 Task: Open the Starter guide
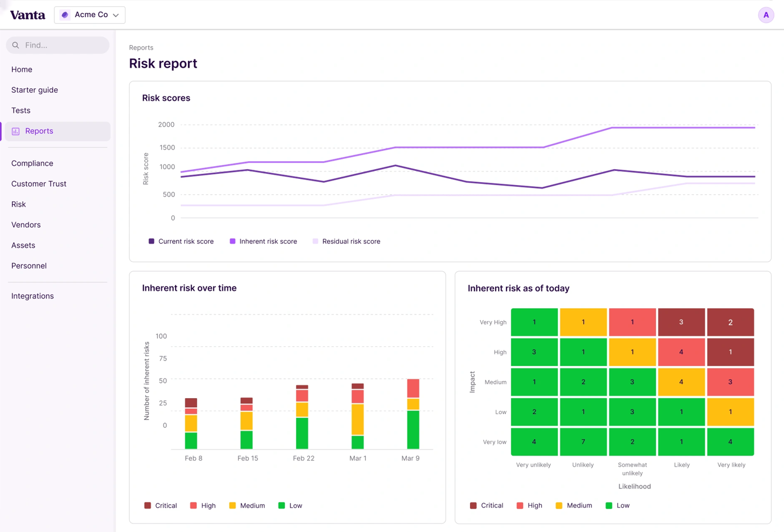(35, 89)
